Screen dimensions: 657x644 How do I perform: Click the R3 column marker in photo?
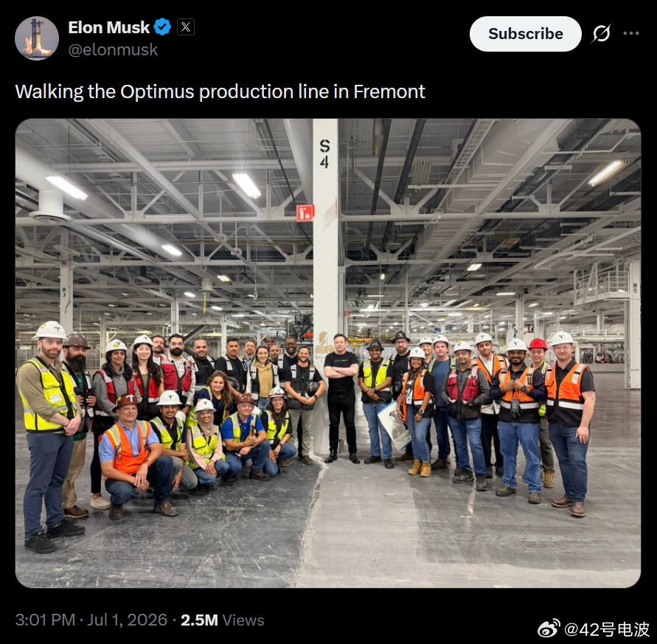[64, 292]
